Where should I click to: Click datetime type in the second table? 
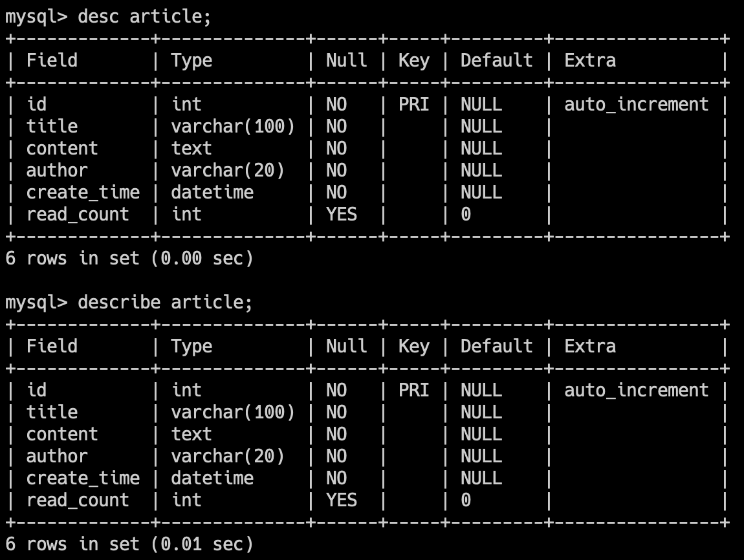[212, 479]
